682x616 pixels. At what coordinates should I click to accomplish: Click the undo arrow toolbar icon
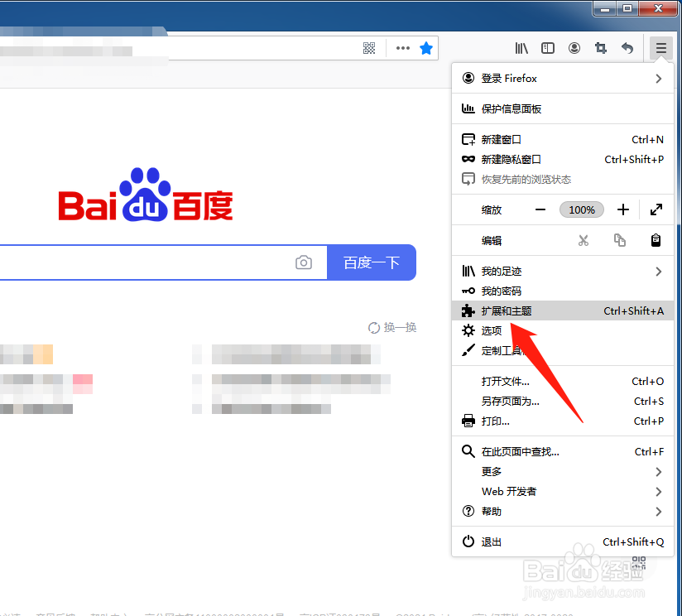[627, 48]
